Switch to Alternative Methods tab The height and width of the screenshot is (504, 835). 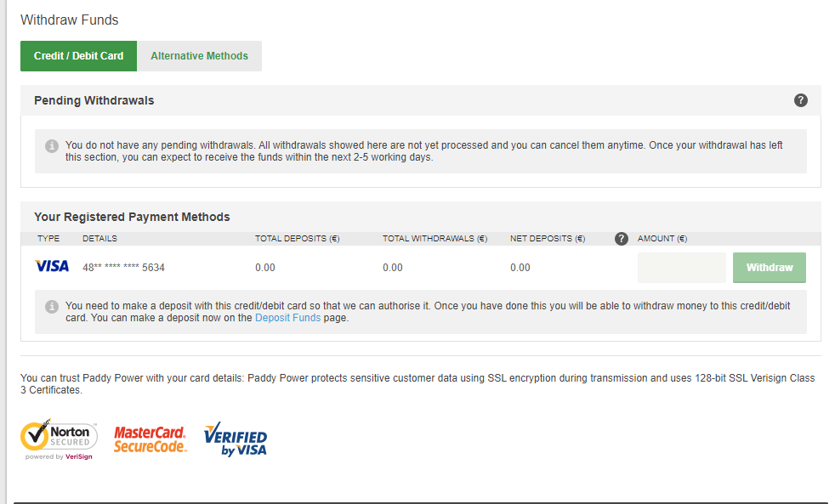[x=199, y=56]
